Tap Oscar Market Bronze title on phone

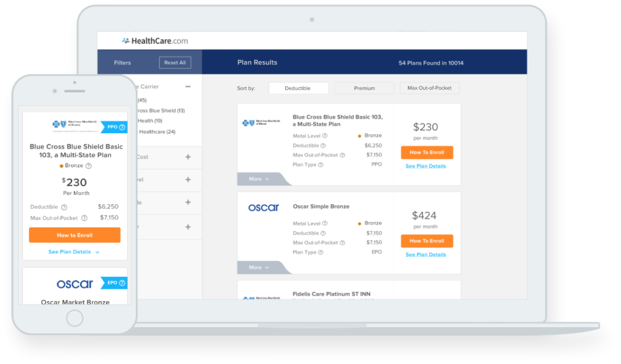click(x=75, y=302)
